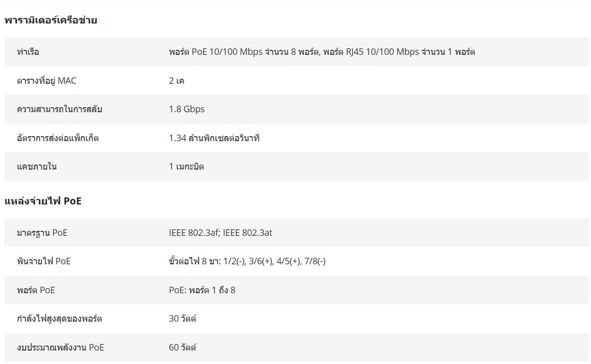Click the พารามิเตอร์เครือข่าย section heading
The width and height of the screenshot is (591, 364).
[50, 20]
